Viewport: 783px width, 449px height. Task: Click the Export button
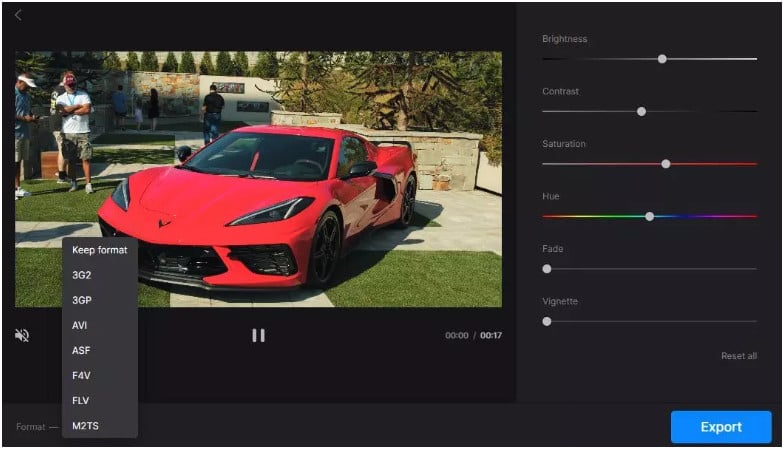pos(721,427)
